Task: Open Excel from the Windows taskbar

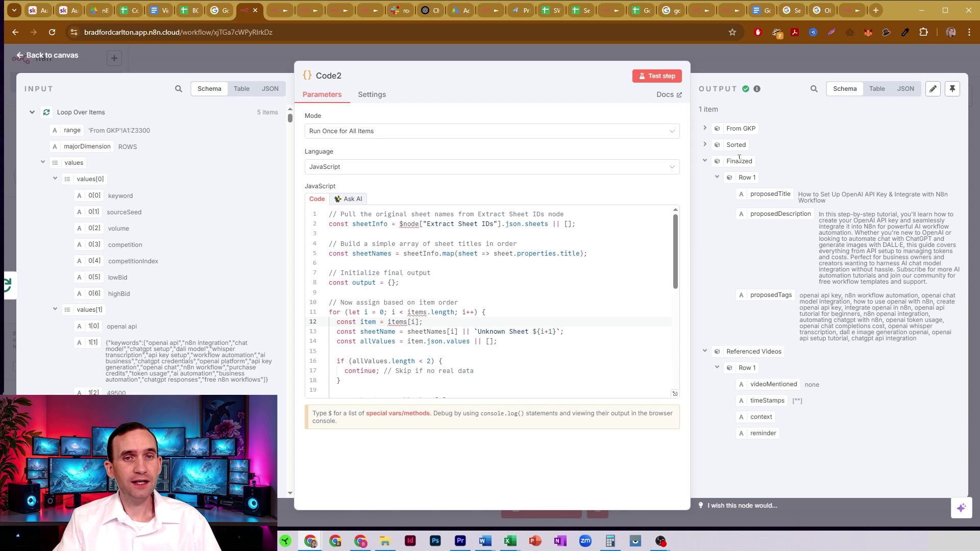Action: click(x=510, y=541)
